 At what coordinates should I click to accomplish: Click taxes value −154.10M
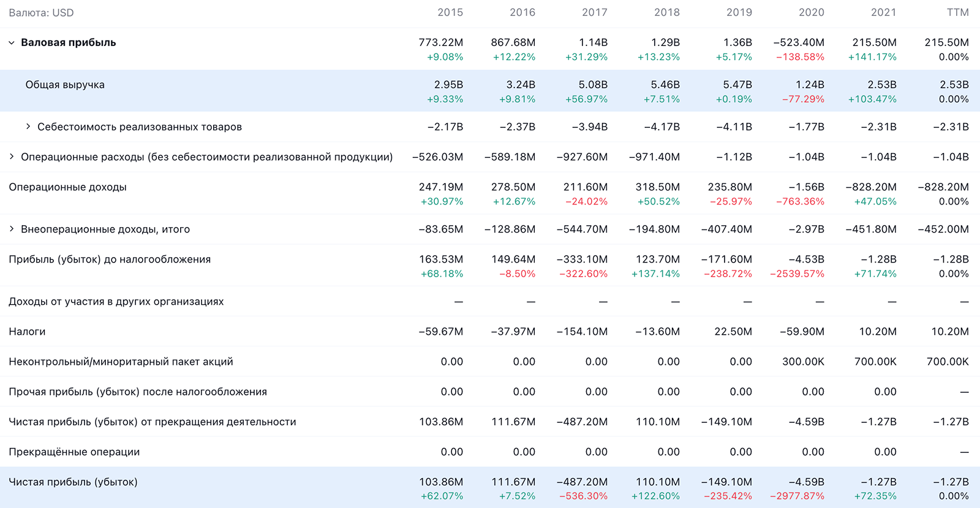pyautogui.click(x=582, y=332)
